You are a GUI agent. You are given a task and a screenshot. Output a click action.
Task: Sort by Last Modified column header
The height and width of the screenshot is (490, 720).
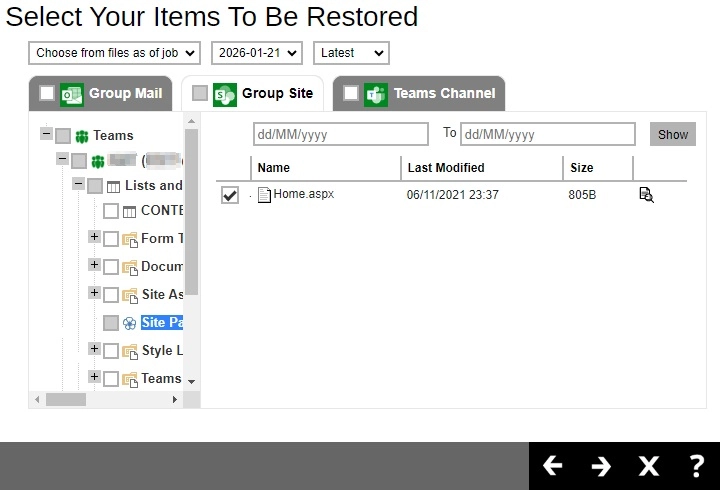click(x=446, y=168)
